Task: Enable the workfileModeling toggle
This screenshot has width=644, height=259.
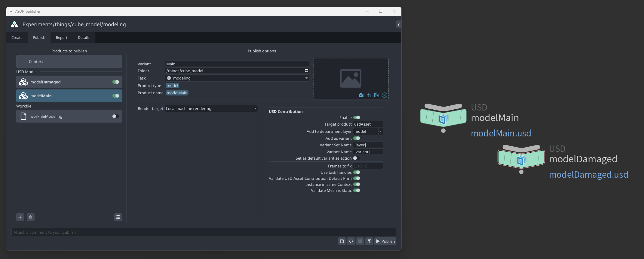Action: 115,116
